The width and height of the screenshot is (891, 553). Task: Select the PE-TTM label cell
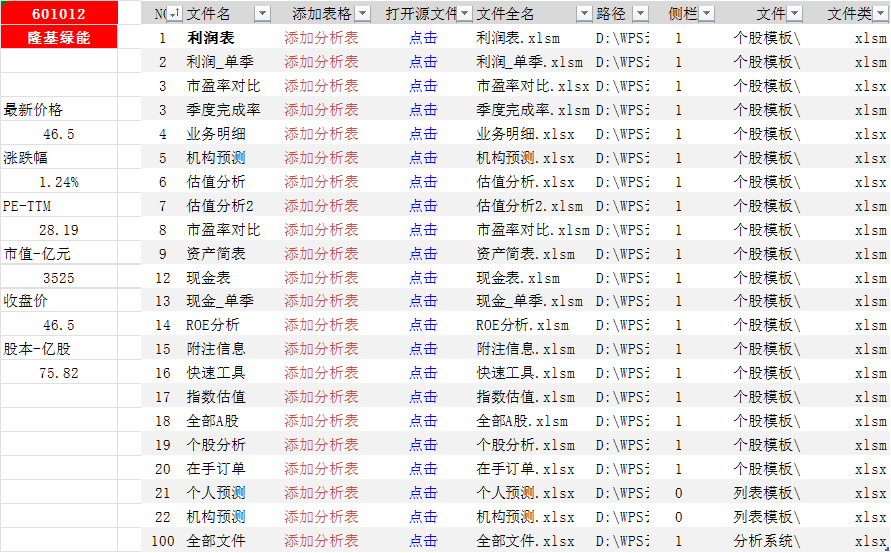point(59,206)
